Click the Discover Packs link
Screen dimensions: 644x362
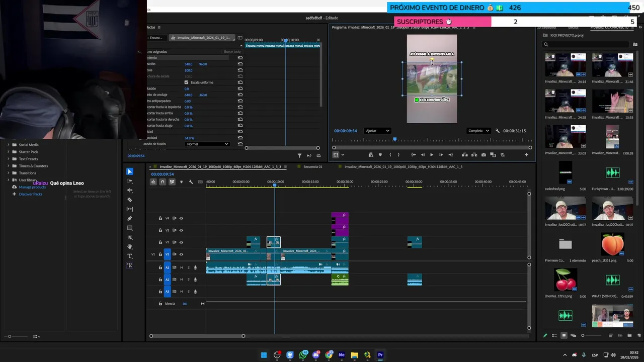(x=31, y=194)
